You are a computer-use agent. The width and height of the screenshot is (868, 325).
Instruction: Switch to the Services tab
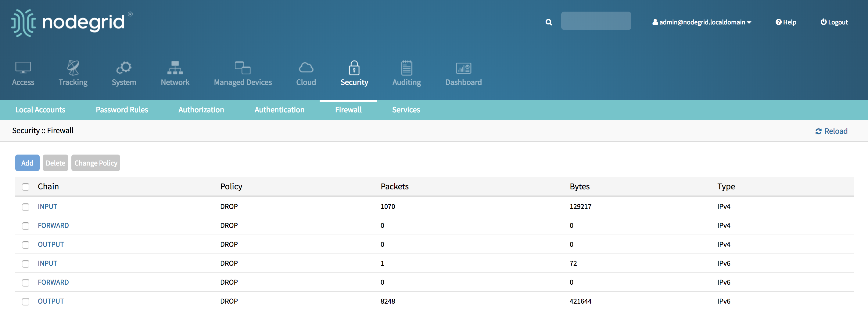click(x=406, y=110)
